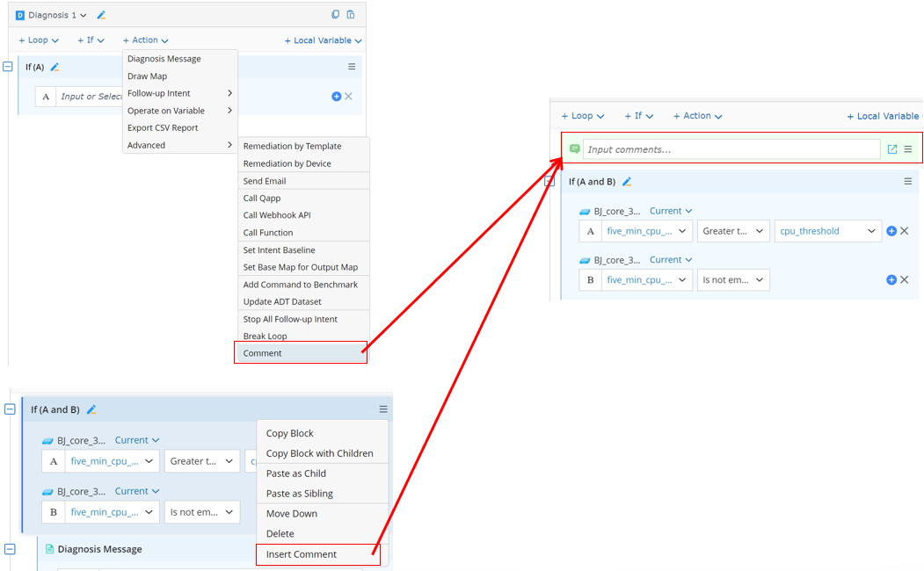
Task: Add a condition in If (A) row
Action: pyautogui.click(x=337, y=97)
